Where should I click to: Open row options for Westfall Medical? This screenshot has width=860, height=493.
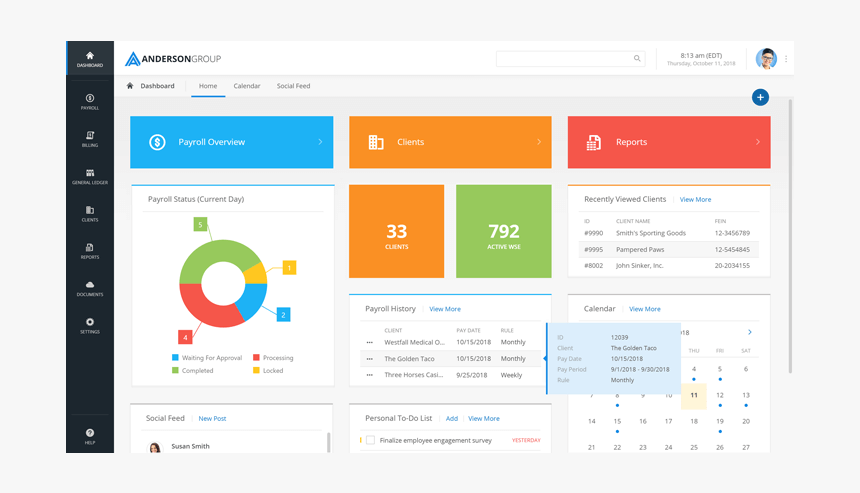point(370,343)
